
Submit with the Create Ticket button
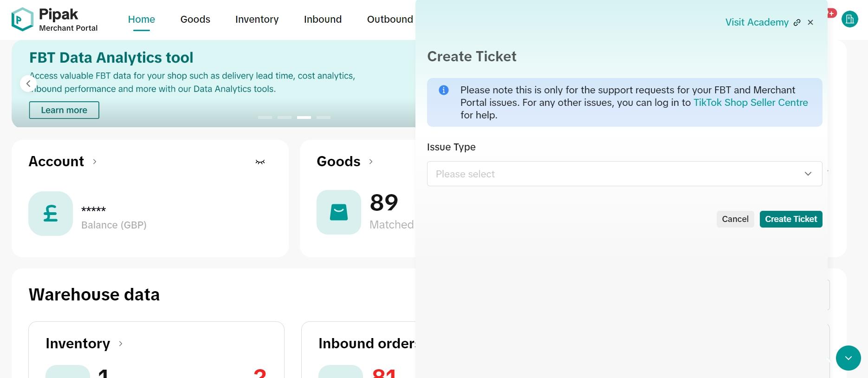790,219
